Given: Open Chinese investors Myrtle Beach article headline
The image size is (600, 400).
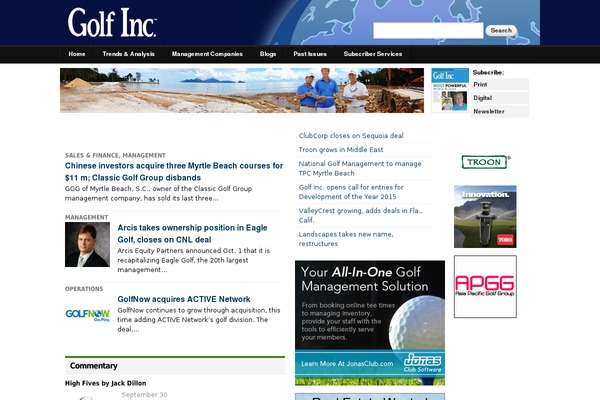Looking at the screenshot, I should [x=174, y=171].
